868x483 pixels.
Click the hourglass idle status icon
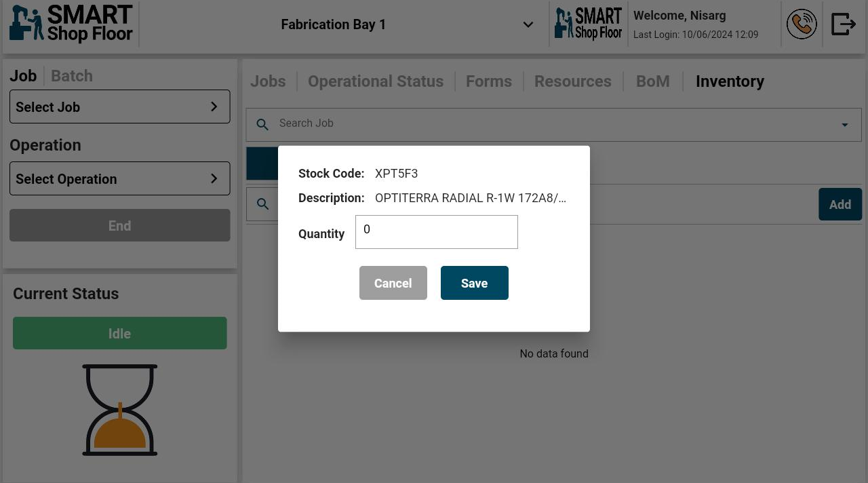pos(120,410)
